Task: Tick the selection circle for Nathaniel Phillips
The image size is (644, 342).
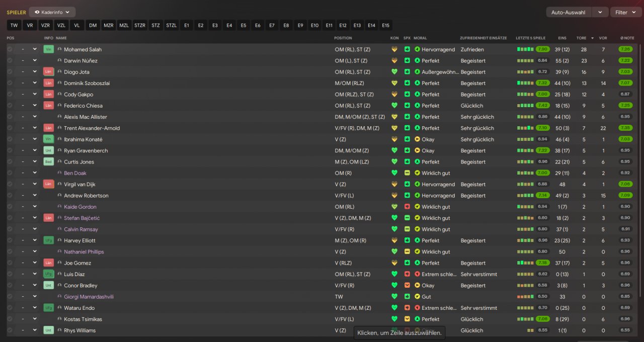Action: point(10,251)
